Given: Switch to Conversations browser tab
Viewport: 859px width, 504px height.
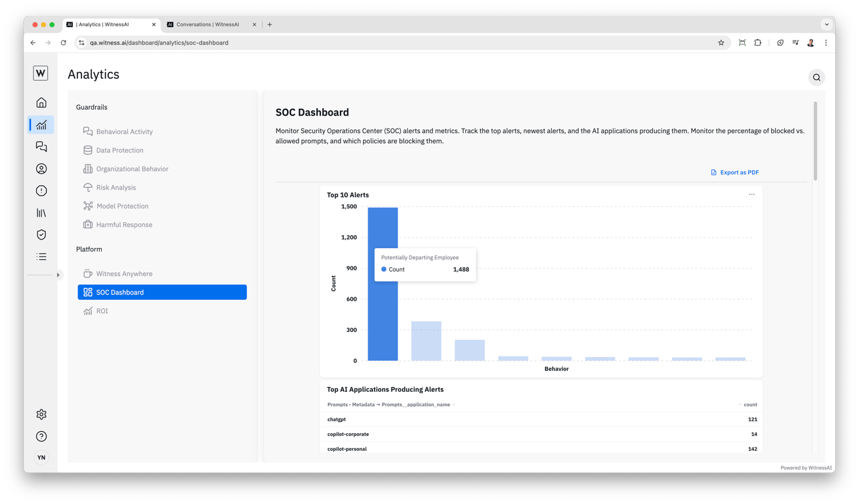Looking at the screenshot, I should (207, 24).
